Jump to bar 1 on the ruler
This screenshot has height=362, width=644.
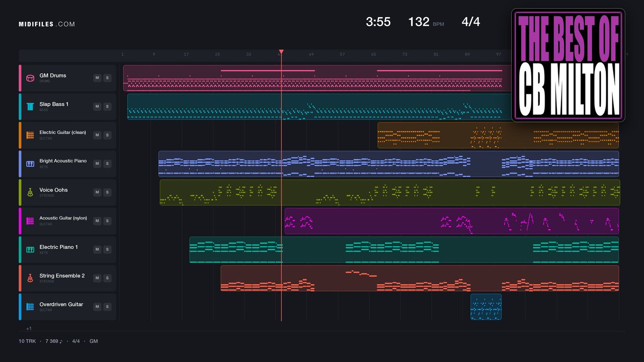pos(122,54)
